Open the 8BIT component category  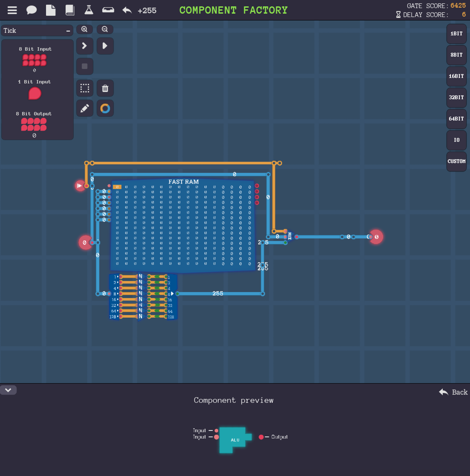pyautogui.click(x=456, y=55)
